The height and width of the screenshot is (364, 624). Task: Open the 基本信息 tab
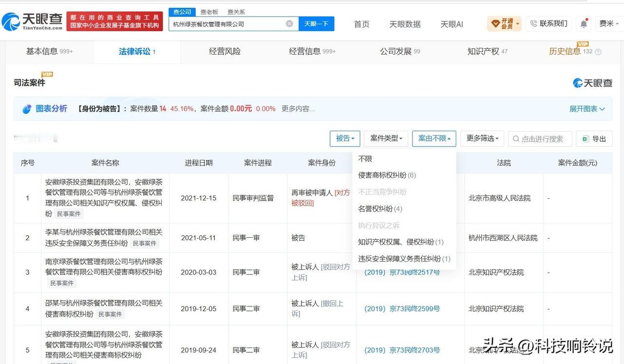click(49, 52)
